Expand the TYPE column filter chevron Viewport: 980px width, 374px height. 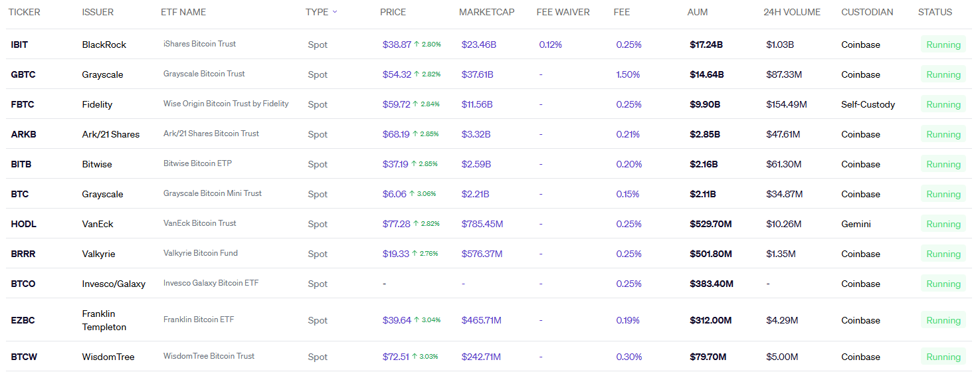click(335, 12)
